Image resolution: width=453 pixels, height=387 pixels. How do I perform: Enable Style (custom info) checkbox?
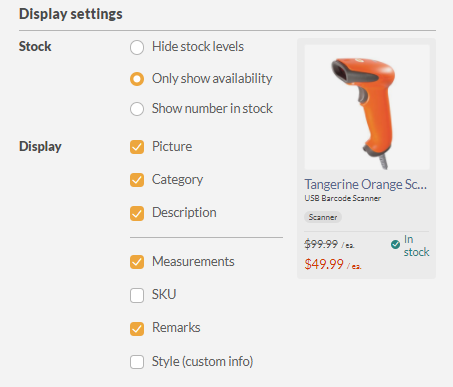[137, 362]
